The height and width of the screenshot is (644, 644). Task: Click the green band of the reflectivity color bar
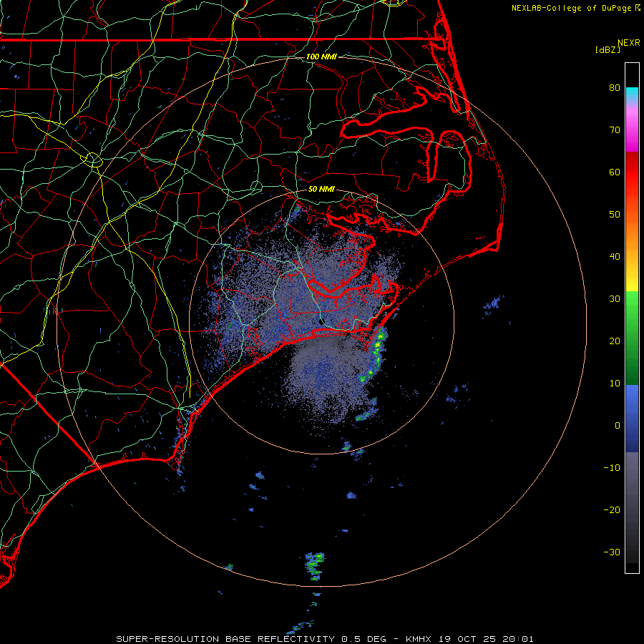coord(632,338)
